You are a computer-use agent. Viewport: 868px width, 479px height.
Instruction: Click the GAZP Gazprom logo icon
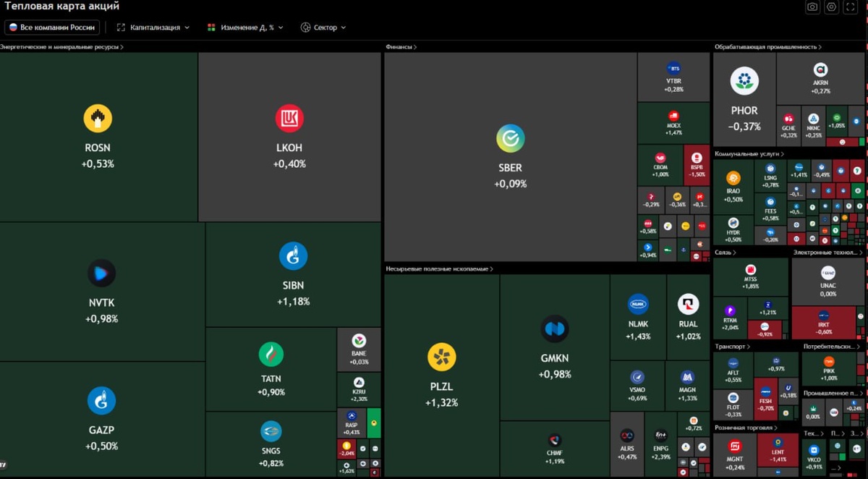pos(101,401)
